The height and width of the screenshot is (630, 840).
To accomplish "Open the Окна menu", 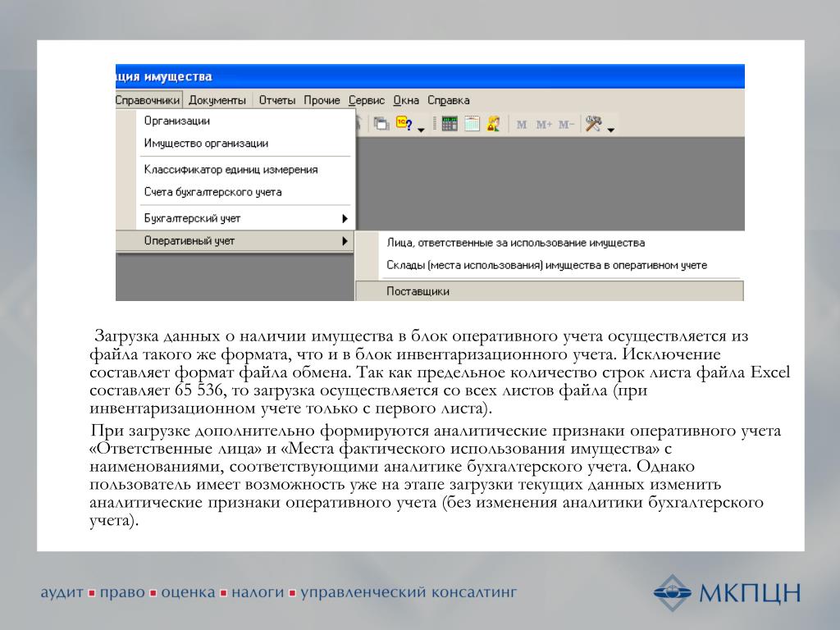I will click(406, 100).
